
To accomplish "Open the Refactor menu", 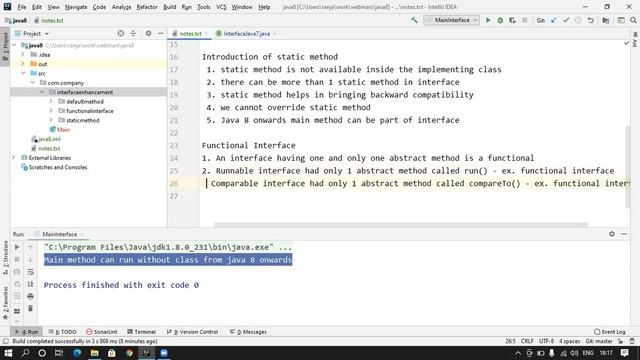I will [147, 7].
